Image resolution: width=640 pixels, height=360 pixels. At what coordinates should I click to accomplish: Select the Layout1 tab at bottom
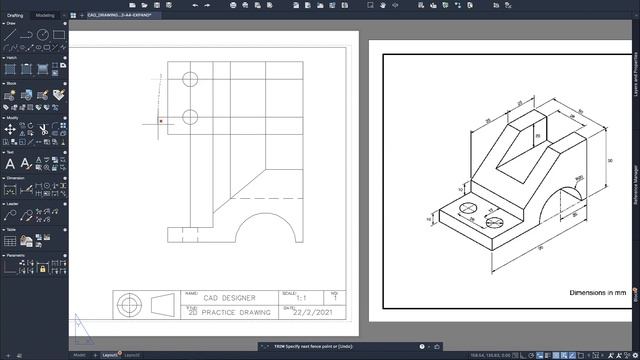click(110, 355)
